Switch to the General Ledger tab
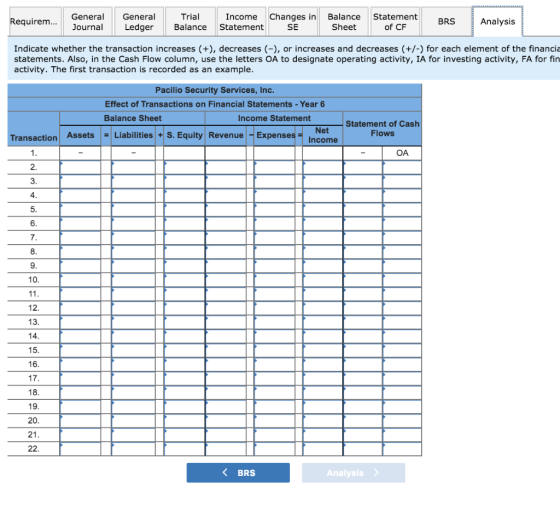Screen dimensions: 560x522 click(139, 21)
